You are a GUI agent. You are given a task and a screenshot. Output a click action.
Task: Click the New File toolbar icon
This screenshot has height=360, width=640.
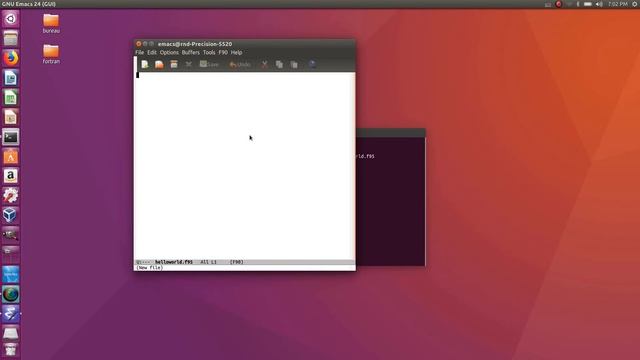pos(145,64)
